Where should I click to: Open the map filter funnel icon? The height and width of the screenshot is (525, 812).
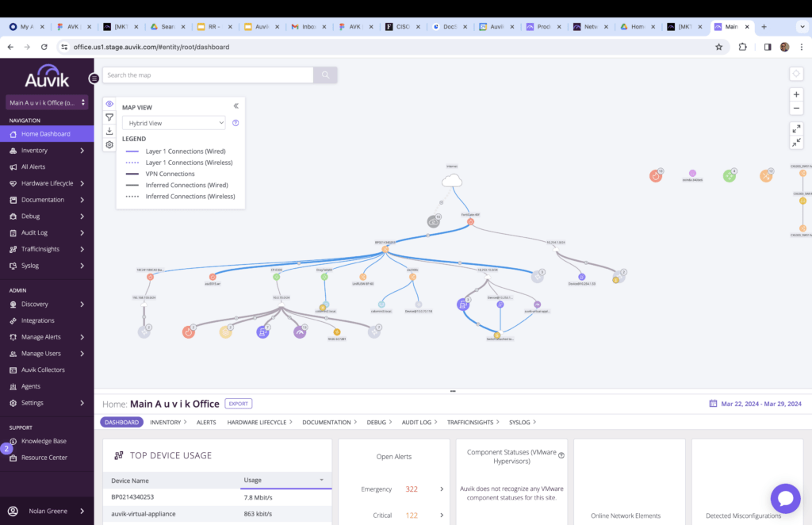click(x=109, y=117)
